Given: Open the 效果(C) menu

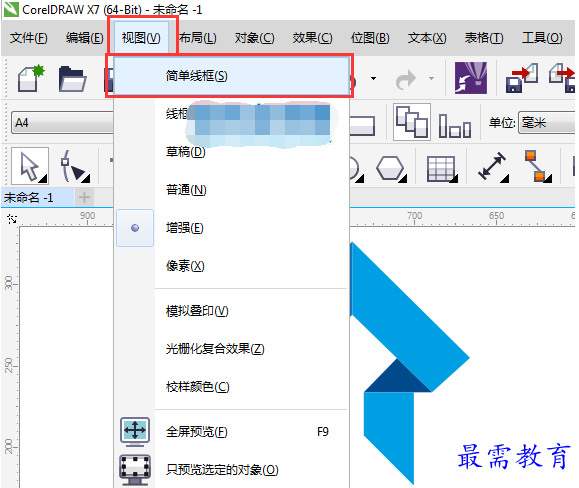Looking at the screenshot, I should point(312,38).
